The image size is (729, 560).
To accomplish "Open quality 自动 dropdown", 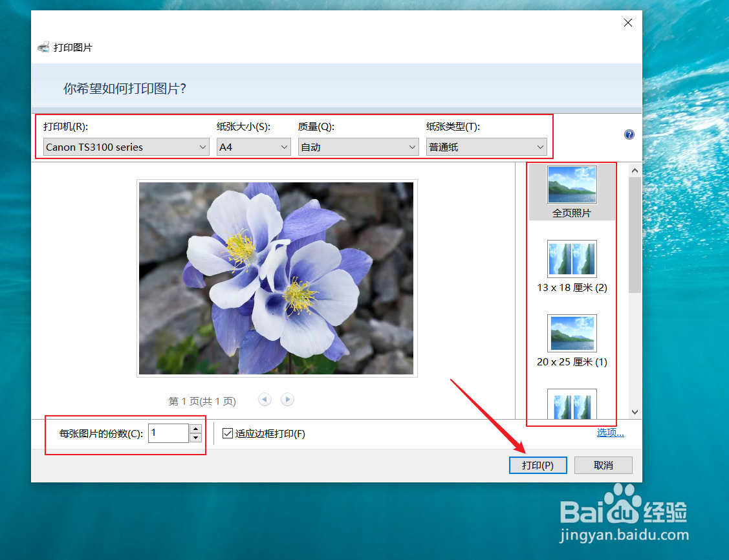I will pos(358,147).
